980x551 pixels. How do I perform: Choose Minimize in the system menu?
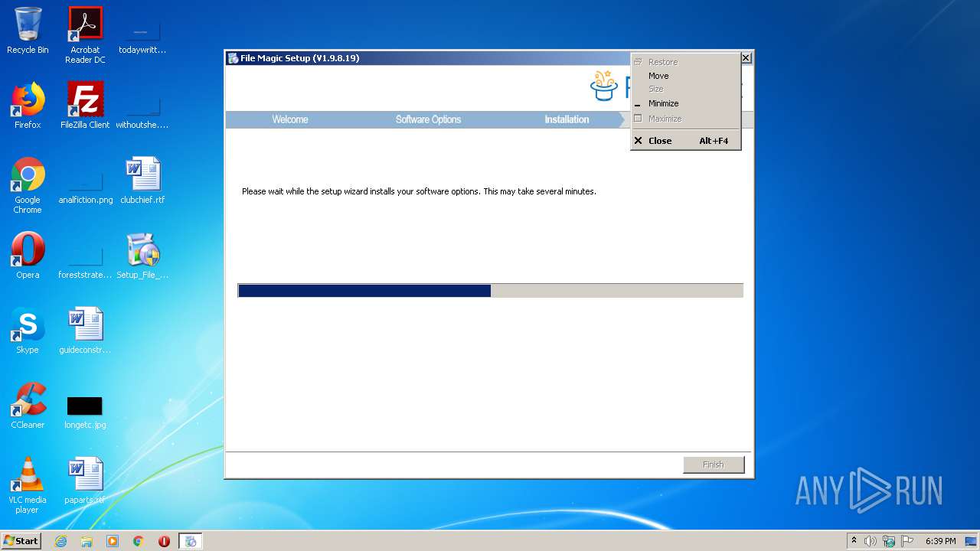point(685,103)
